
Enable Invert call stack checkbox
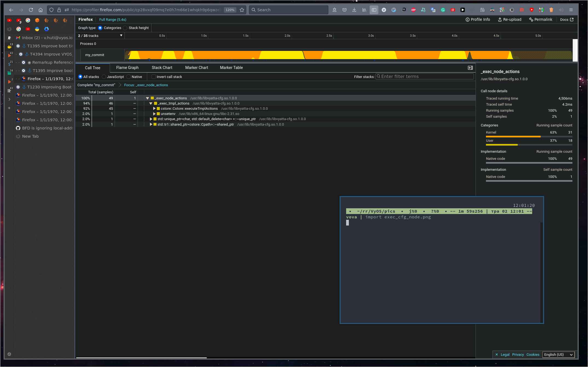pyautogui.click(x=154, y=77)
